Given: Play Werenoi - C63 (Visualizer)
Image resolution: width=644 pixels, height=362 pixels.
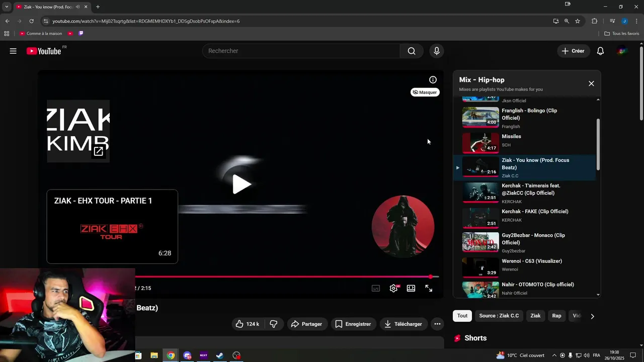Looking at the screenshot, I should point(524,266).
